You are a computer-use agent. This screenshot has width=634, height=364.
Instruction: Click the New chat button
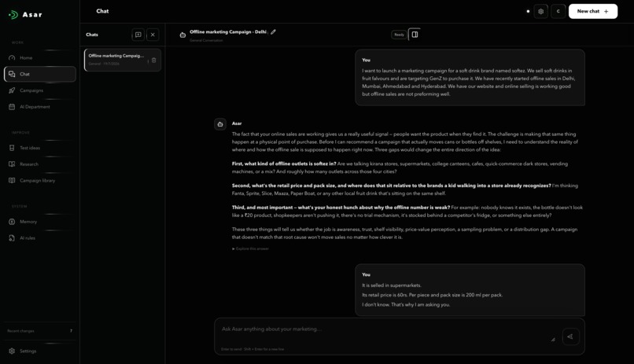pyautogui.click(x=593, y=11)
